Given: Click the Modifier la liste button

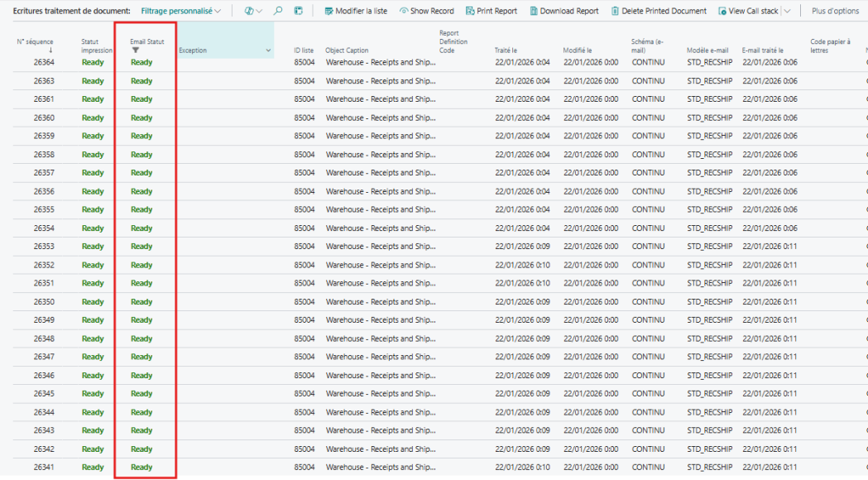Looking at the screenshot, I should [x=355, y=11].
